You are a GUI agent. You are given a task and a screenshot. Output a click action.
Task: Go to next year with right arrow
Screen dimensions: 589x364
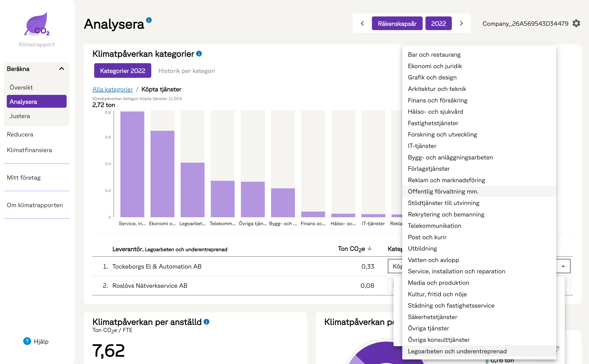pos(461,24)
